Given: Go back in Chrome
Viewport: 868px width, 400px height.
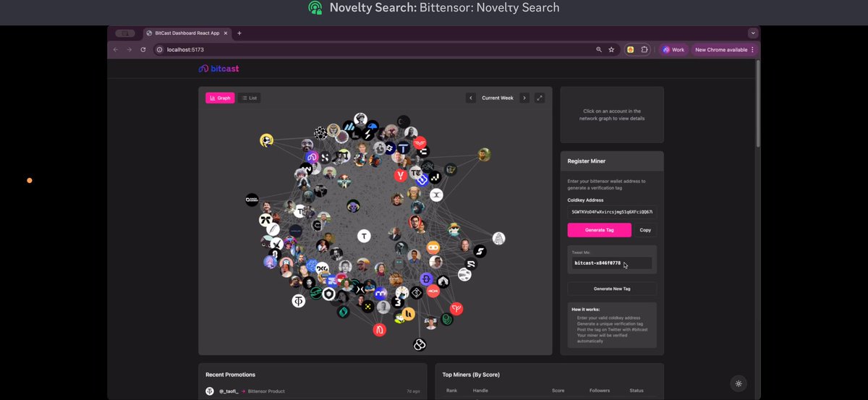Looking at the screenshot, I should pyautogui.click(x=116, y=49).
